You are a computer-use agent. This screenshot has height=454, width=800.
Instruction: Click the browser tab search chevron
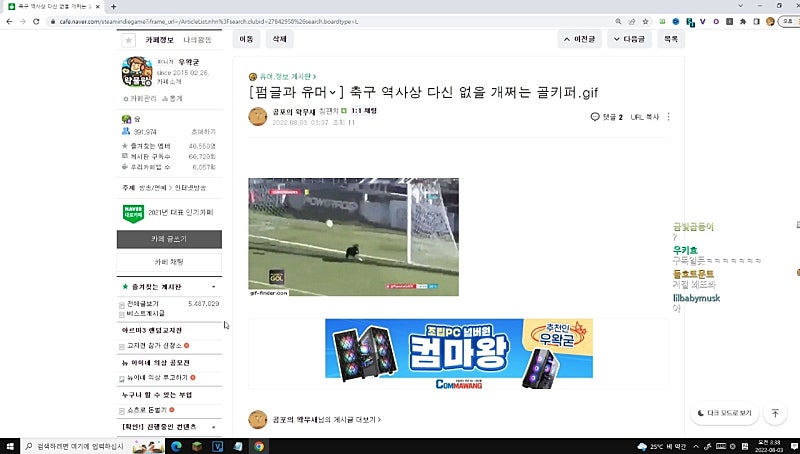[x=741, y=6]
